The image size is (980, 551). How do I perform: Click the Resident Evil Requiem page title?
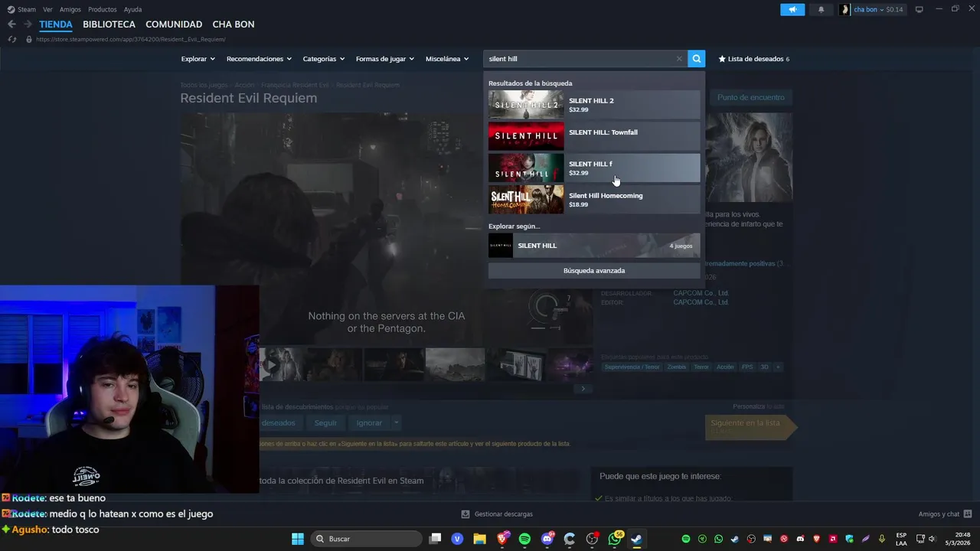tap(249, 98)
